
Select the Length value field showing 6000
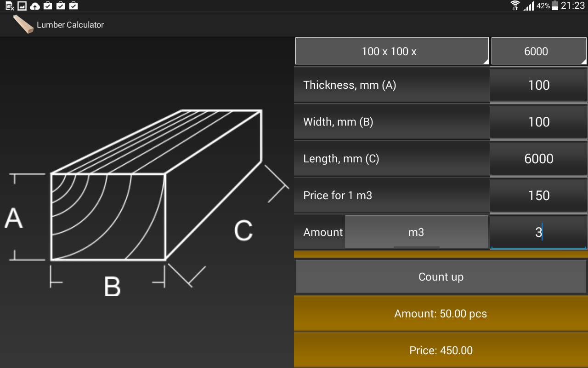point(538,158)
